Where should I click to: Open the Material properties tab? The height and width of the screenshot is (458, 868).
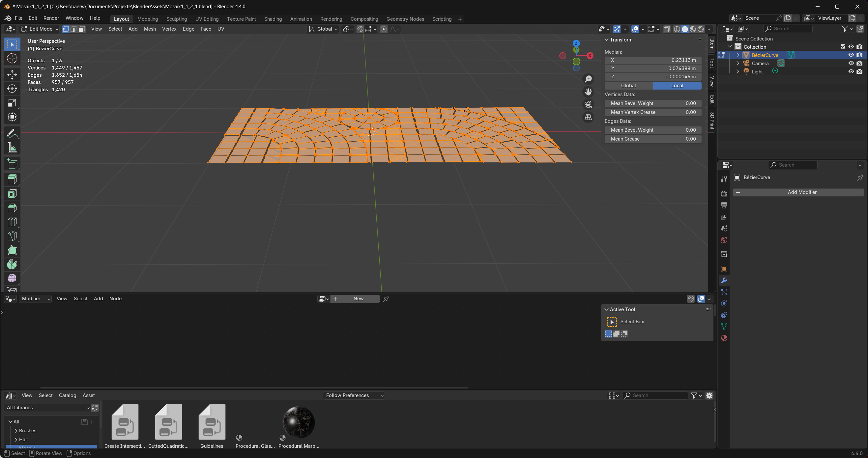724,338
